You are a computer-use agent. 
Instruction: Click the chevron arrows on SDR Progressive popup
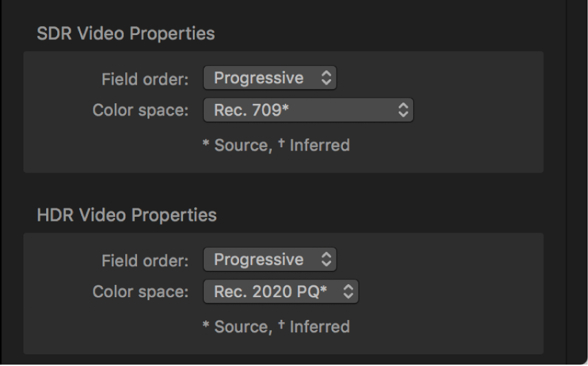pos(326,78)
